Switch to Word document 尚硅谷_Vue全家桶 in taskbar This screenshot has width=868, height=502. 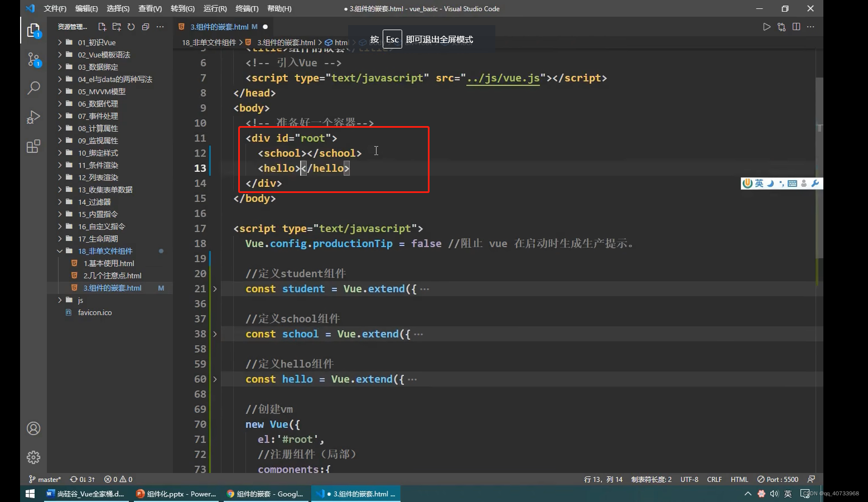[x=86, y=494]
